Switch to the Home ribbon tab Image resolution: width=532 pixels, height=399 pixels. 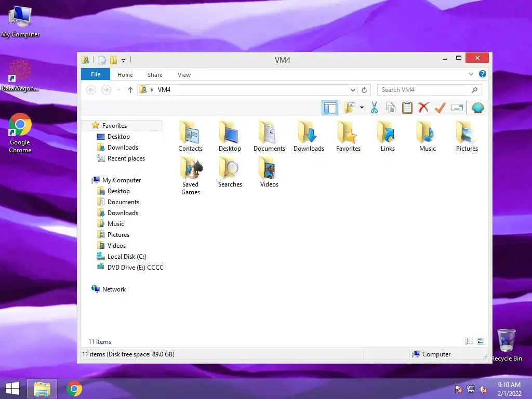click(125, 75)
